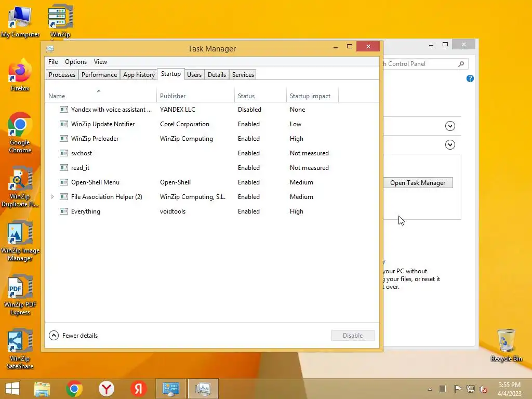Launch Firefox from the desktop

point(20,75)
